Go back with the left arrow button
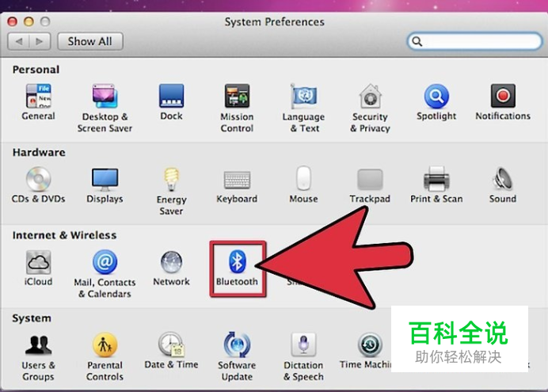The height and width of the screenshot is (392, 548). click(x=19, y=41)
